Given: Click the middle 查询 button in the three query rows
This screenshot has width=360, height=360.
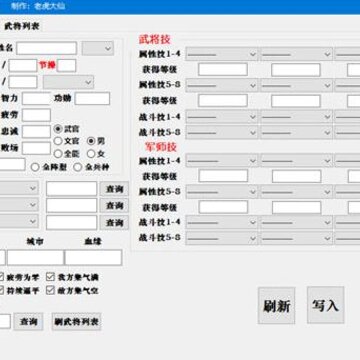Looking at the screenshot, I should point(114,206).
